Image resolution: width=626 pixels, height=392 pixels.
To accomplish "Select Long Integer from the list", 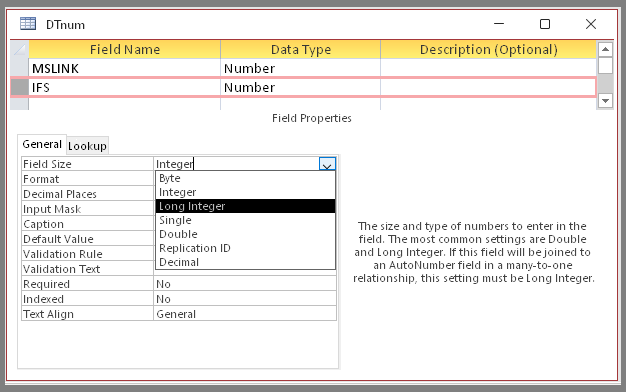I will tap(245, 206).
